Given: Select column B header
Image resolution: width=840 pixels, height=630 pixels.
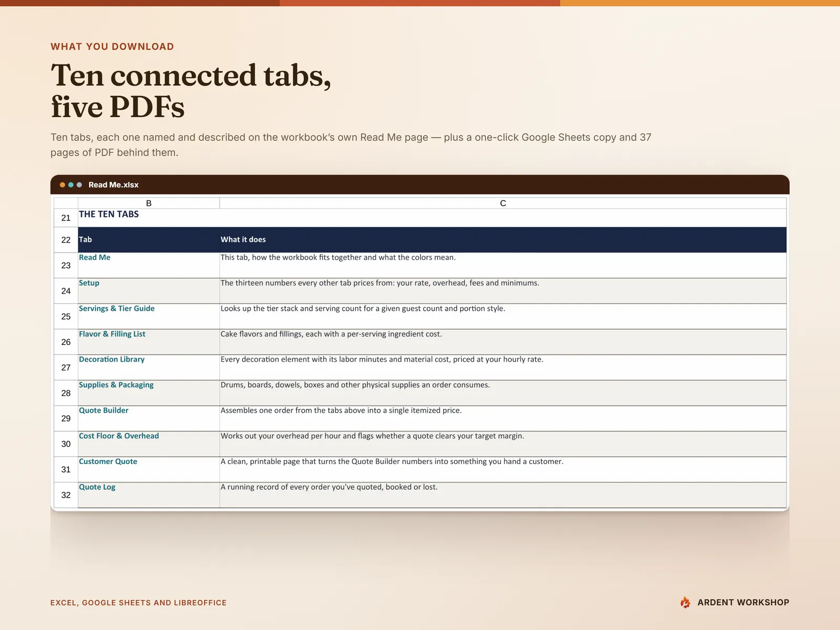Looking at the screenshot, I should coord(149,203).
